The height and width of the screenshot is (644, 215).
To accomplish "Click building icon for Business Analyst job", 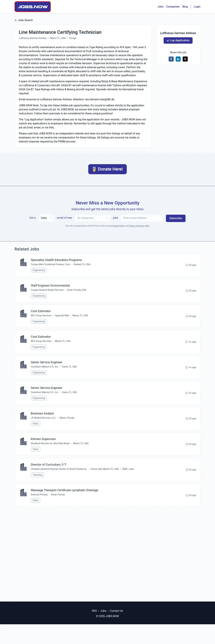I will tap(23, 416).
